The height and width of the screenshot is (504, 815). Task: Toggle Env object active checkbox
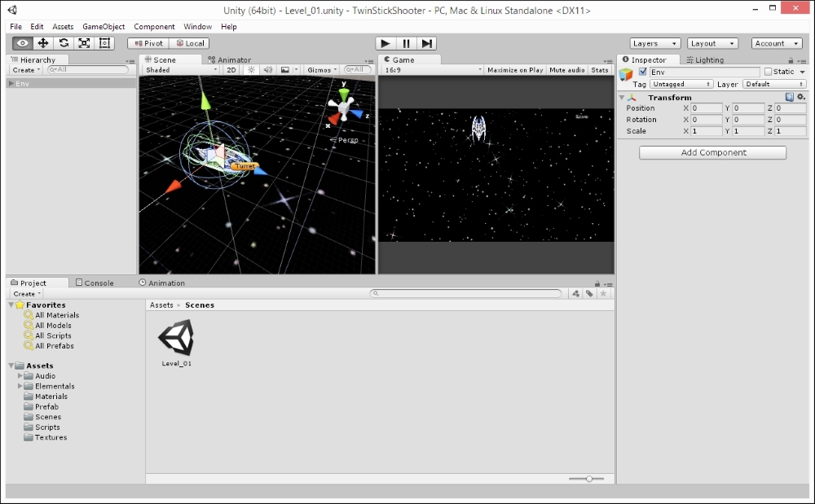coord(643,72)
